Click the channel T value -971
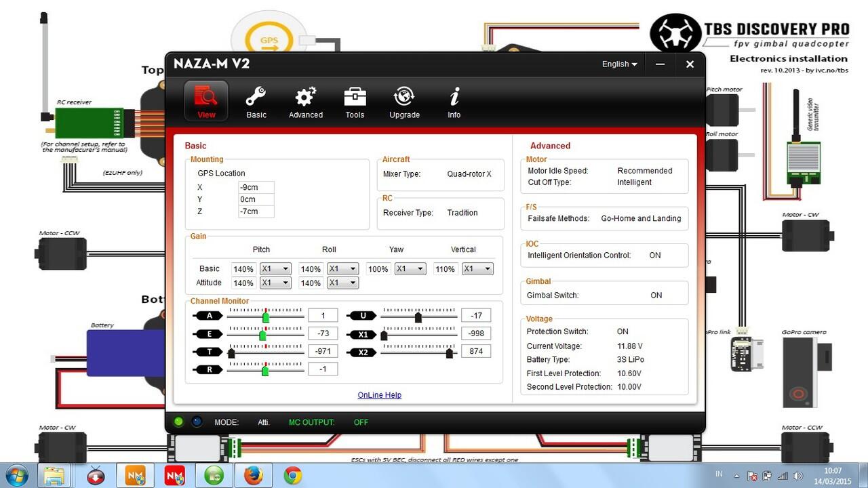 point(323,351)
